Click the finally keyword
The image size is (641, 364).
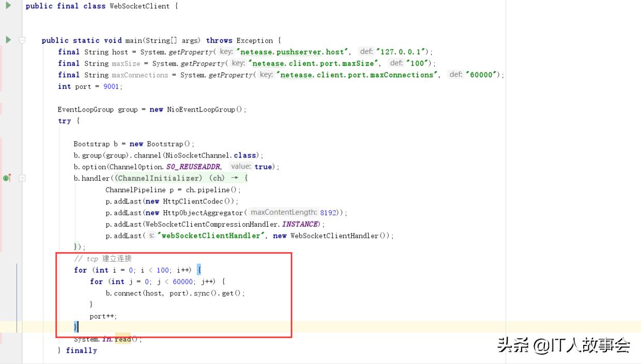(82, 351)
